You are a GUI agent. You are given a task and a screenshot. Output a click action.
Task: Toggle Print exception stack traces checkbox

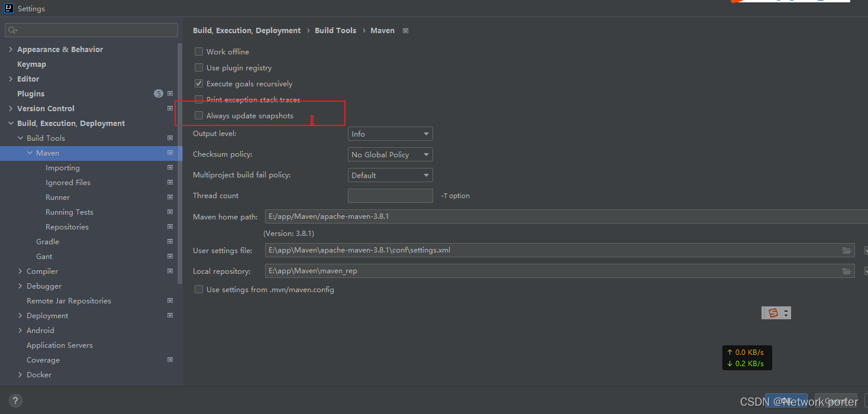click(199, 99)
